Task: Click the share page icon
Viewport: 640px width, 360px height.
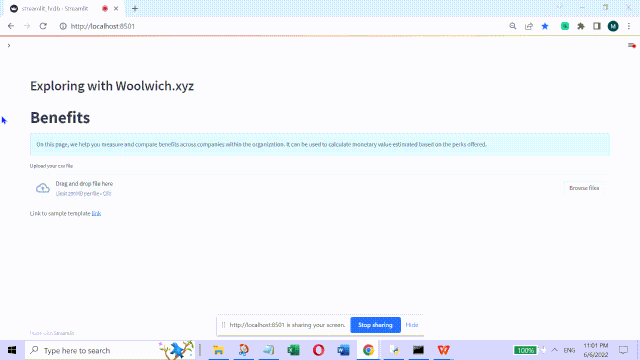Action: (529, 26)
